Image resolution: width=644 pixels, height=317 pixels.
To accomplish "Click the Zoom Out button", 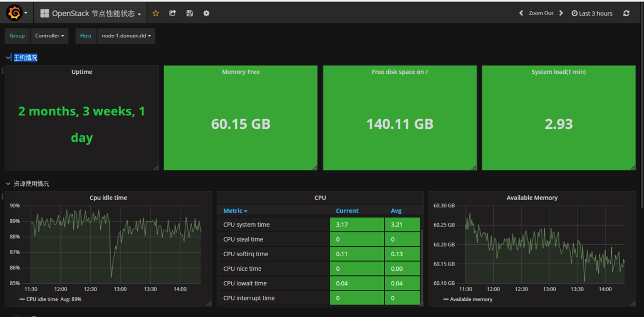I will coord(541,14).
